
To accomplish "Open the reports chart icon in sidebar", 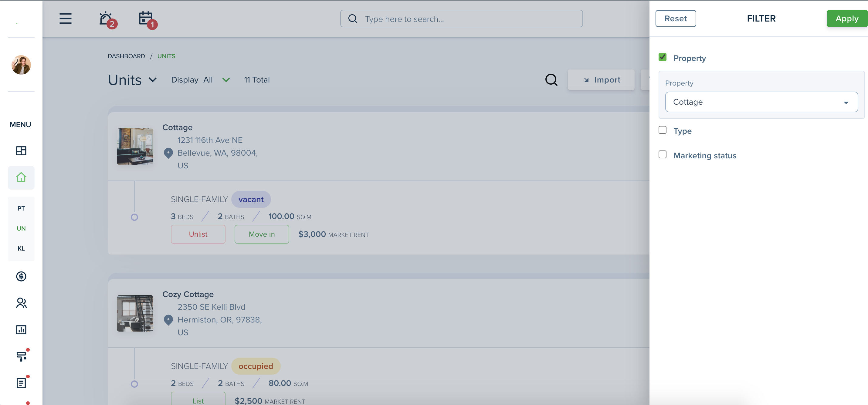I will click(x=21, y=329).
